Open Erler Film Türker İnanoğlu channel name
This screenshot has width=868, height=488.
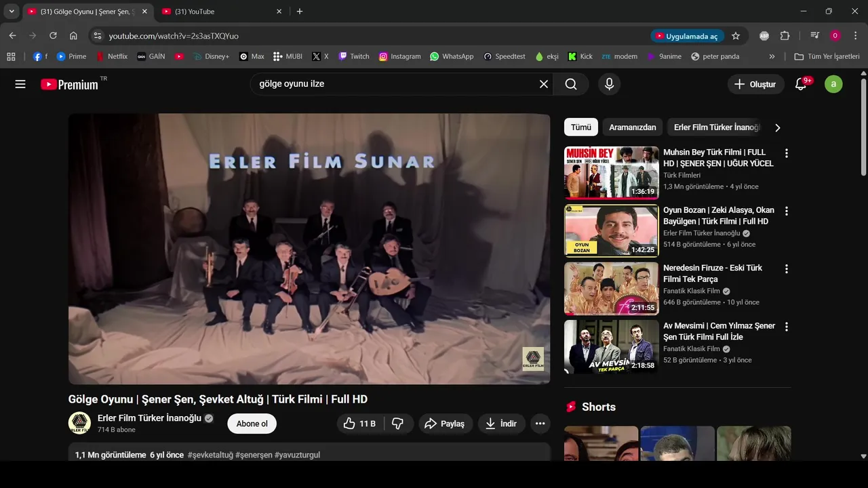(149, 418)
